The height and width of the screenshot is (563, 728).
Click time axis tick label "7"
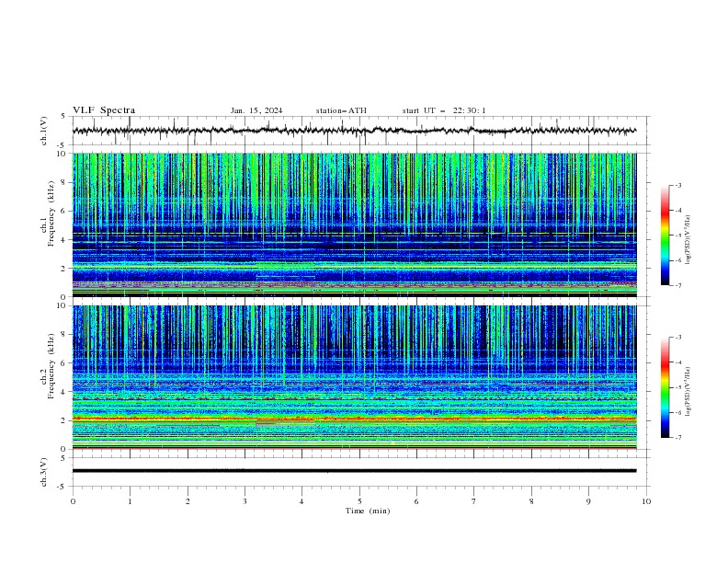point(474,501)
